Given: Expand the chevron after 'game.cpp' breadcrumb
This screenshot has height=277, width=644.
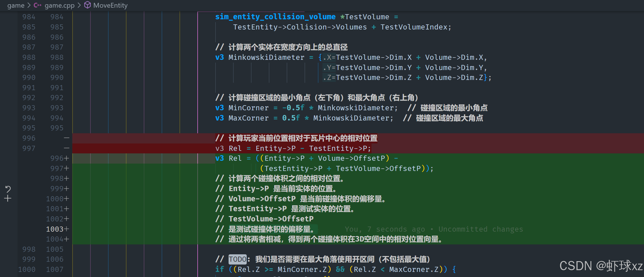Looking at the screenshot, I should (x=79, y=5).
